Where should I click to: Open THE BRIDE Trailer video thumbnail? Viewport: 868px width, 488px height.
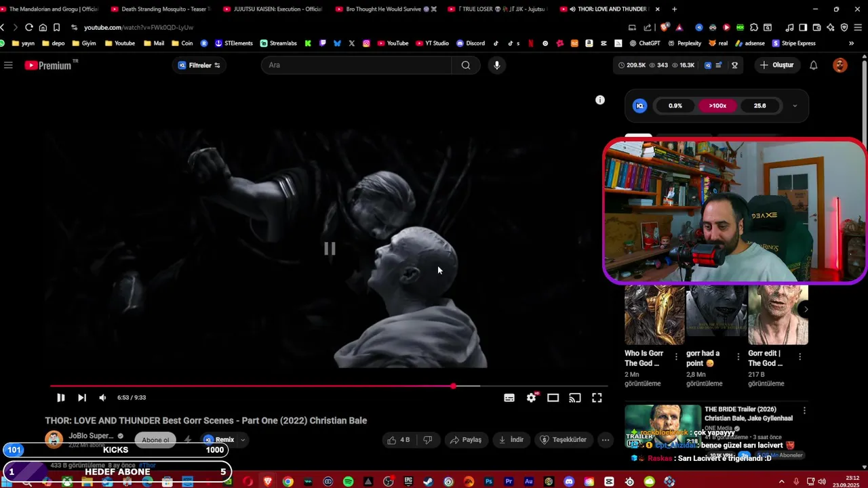coord(663,426)
